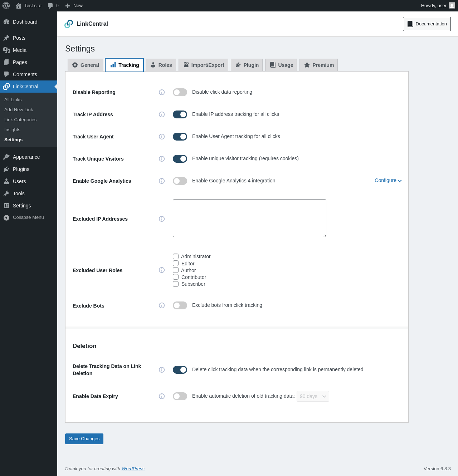Click into the Excluded IP Addresses text area
458x476 pixels.
(x=249, y=218)
